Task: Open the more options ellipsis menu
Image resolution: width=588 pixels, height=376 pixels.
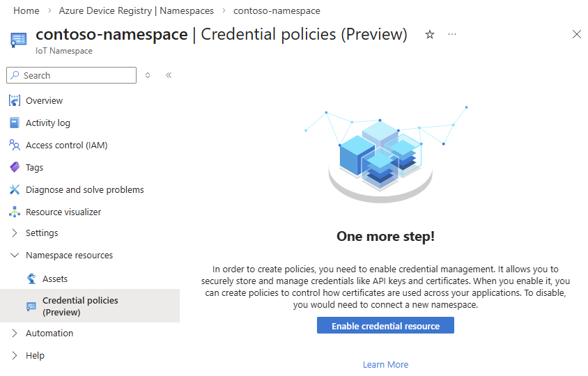Action: pyautogui.click(x=452, y=34)
